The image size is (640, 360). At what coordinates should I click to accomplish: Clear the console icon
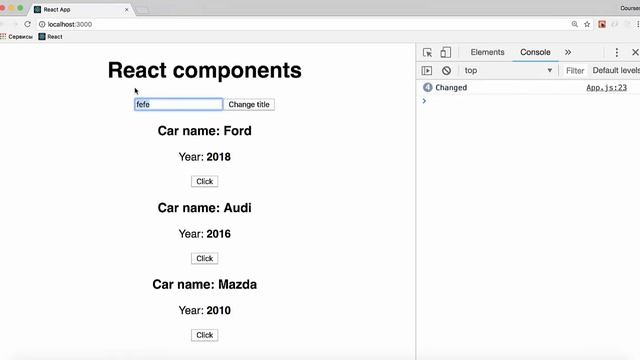446,71
